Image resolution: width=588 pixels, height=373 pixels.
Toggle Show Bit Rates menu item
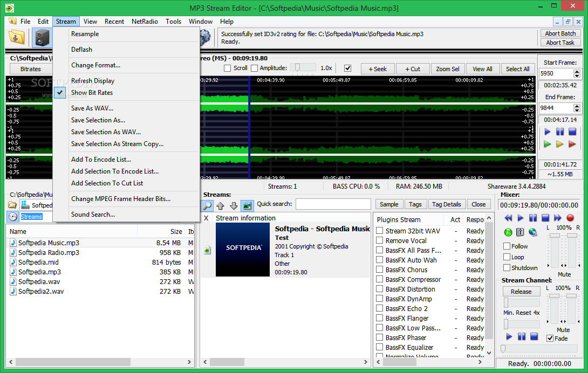pos(126,93)
